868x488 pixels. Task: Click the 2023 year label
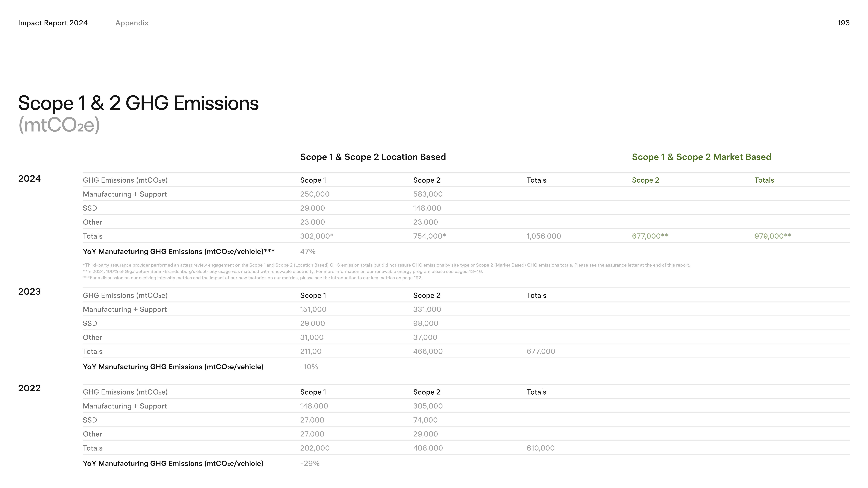click(29, 292)
